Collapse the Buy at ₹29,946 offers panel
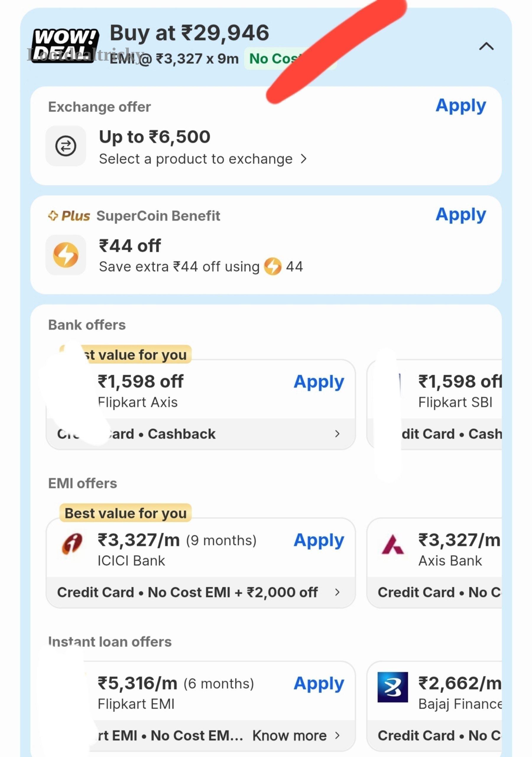The image size is (532, 757). (x=486, y=46)
